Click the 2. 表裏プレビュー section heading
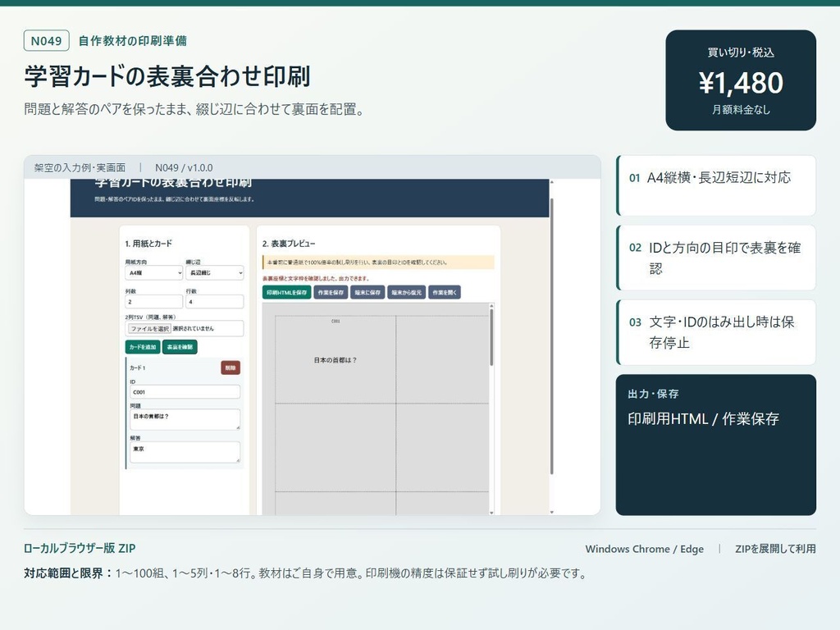 [x=289, y=243]
